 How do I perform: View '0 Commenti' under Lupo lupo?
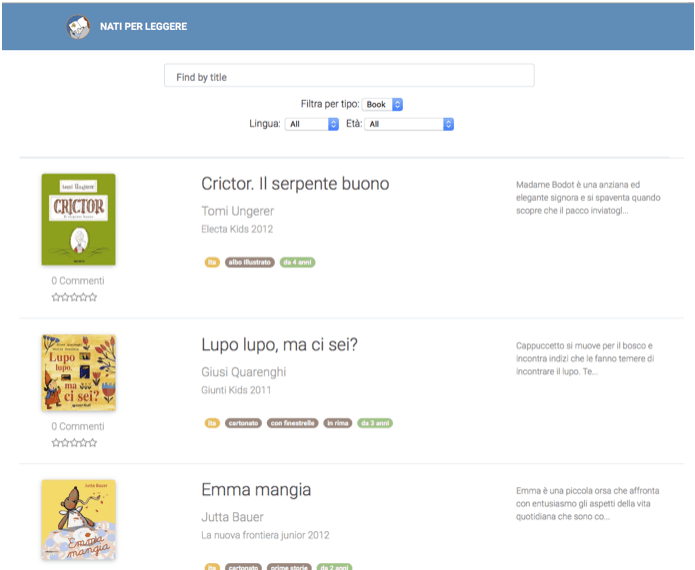[x=78, y=426]
